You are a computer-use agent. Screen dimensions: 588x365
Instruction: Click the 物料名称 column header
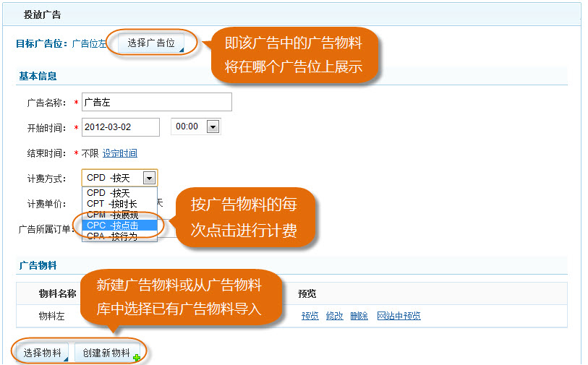[x=57, y=293]
